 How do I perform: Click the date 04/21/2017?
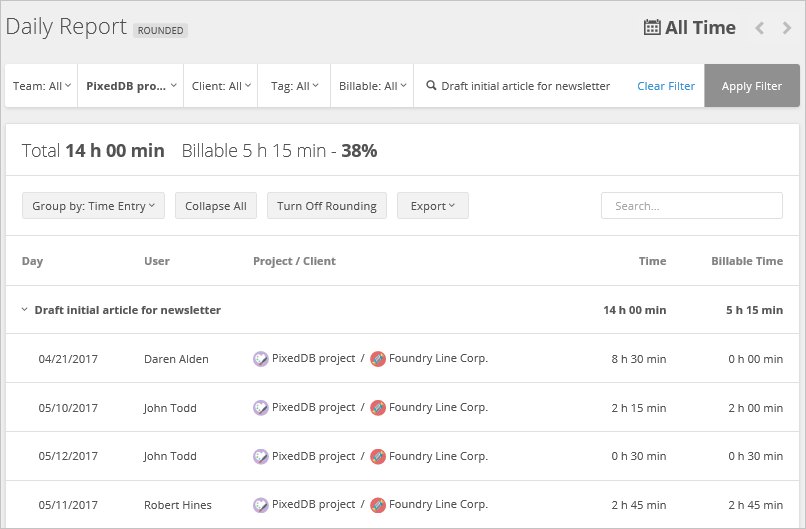[68, 359]
